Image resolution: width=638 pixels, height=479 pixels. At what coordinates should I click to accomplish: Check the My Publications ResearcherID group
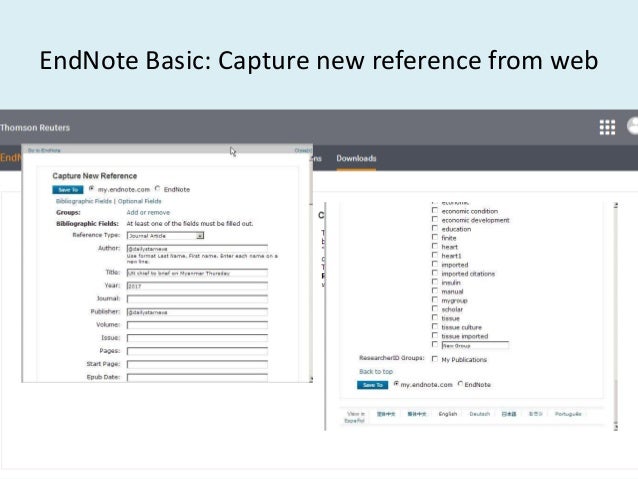(435, 359)
